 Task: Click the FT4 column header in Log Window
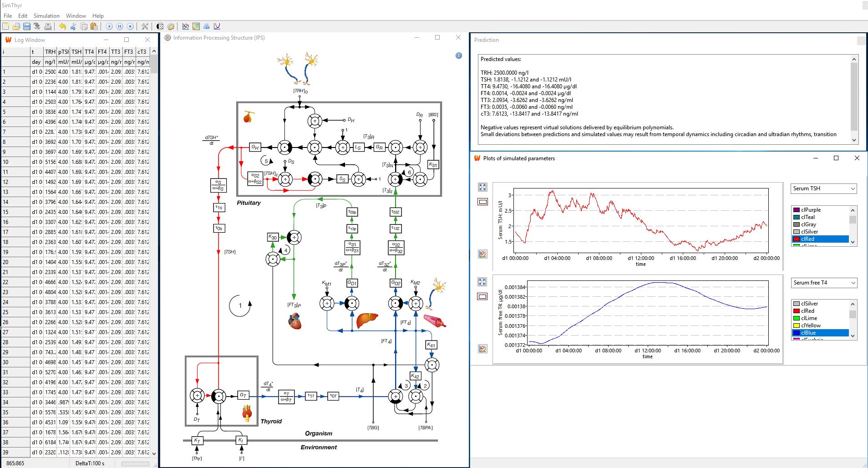(x=103, y=52)
